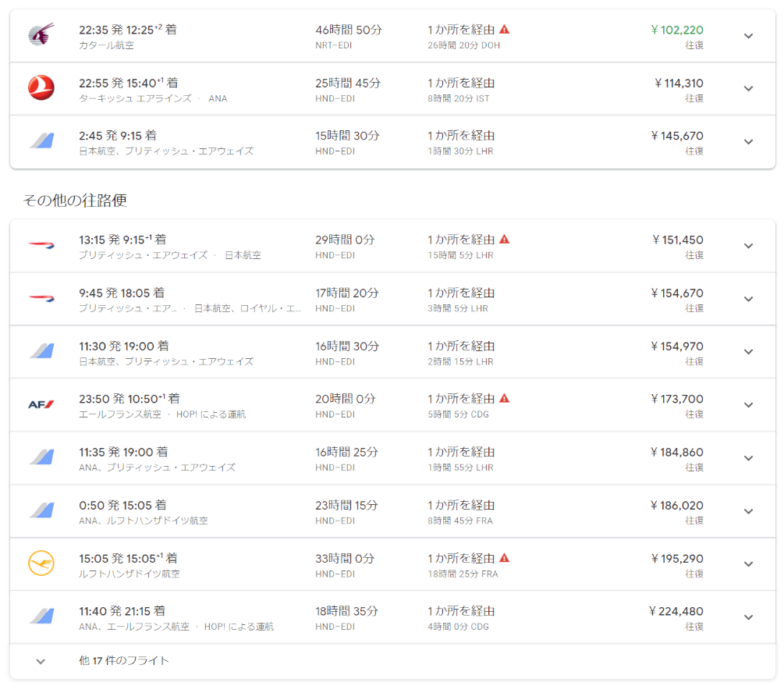The height and width of the screenshot is (693, 784).
Task: Click the Lufthansa yellow crane logo
Action: (x=41, y=563)
